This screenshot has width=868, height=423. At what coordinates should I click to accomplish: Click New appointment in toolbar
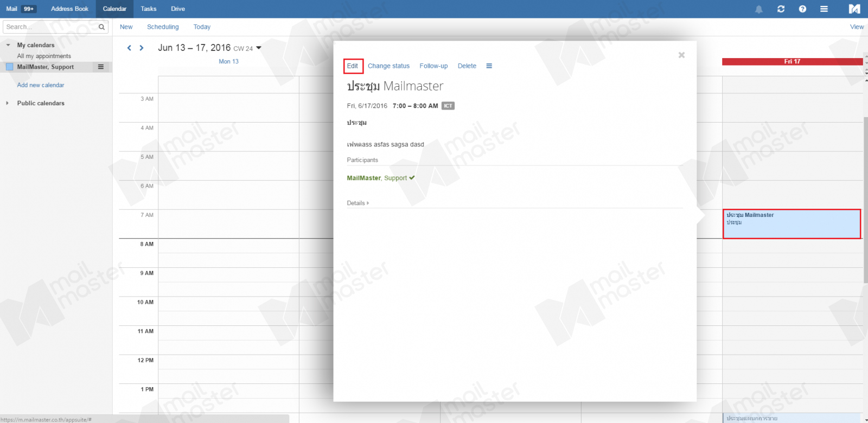tap(126, 27)
